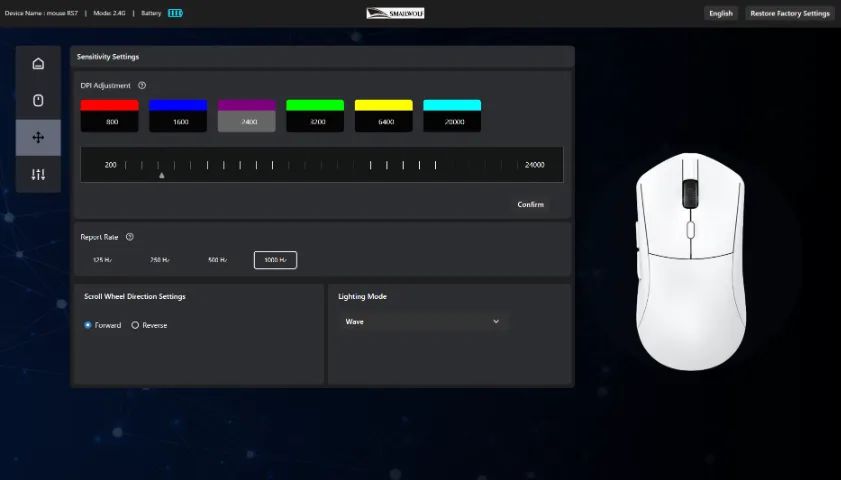Set report rate to 125 Hz
Image resolution: width=841 pixels, height=480 pixels.
click(102, 260)
